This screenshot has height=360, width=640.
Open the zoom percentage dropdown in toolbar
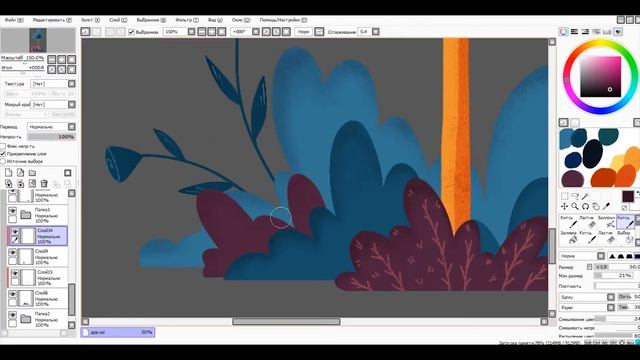191,31
